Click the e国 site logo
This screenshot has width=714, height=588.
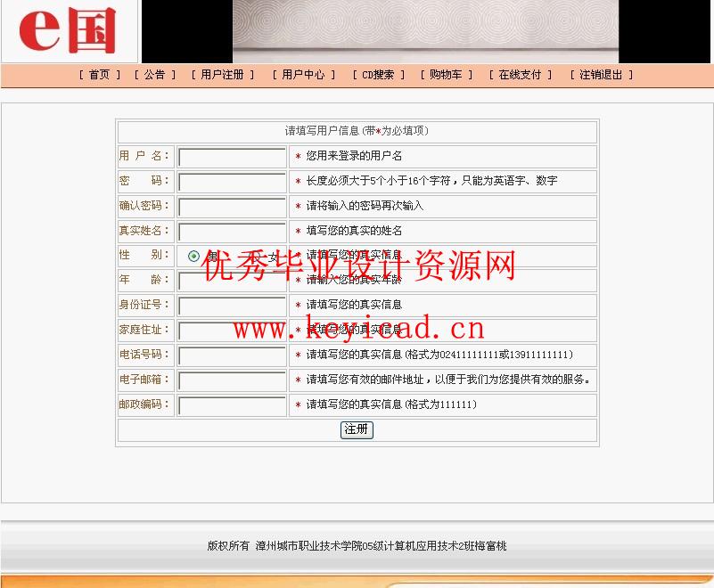coord(69,31)
